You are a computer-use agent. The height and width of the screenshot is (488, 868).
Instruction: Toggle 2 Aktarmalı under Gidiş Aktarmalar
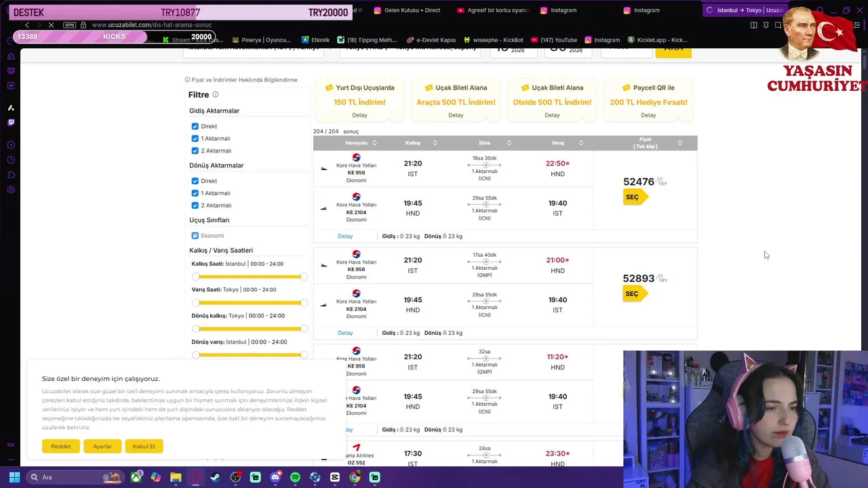pos(195,150)
